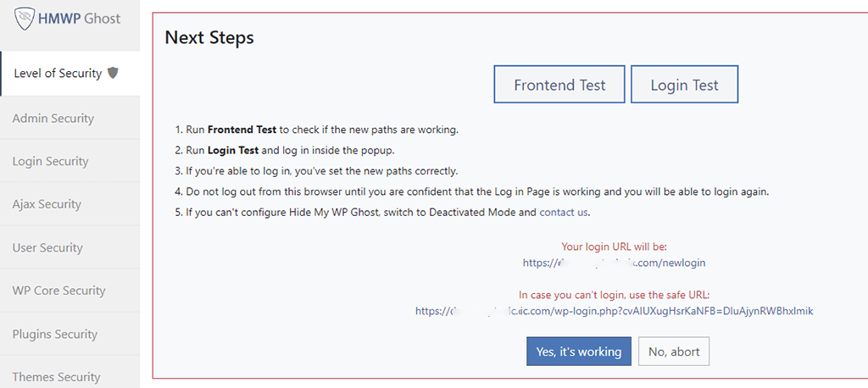Screen dimensions: 868x388
Task: Open the Admin Security section
Action: pos(53,119)
